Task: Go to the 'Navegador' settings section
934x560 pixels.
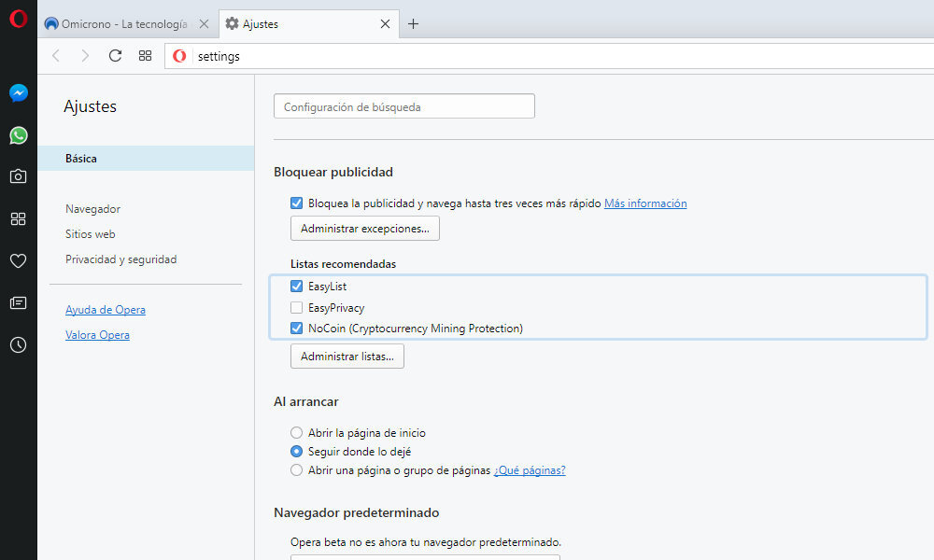Action: 92,209
